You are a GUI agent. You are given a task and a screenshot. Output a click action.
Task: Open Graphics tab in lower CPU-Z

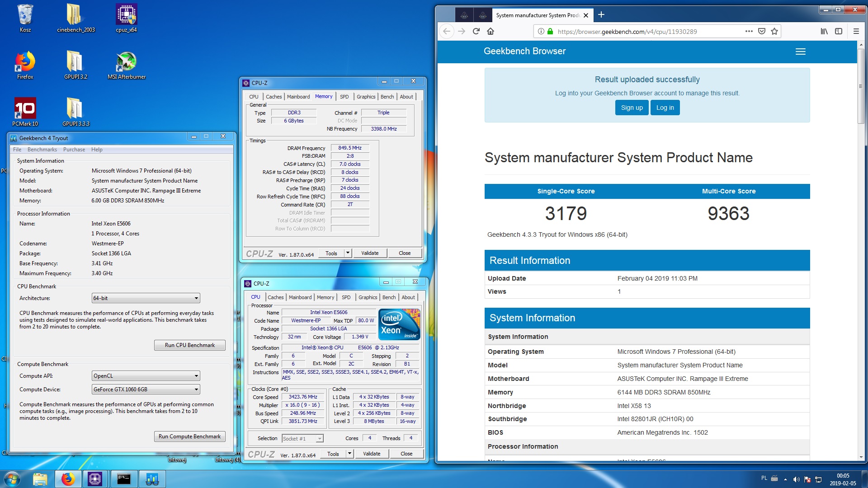pos(368,297)
